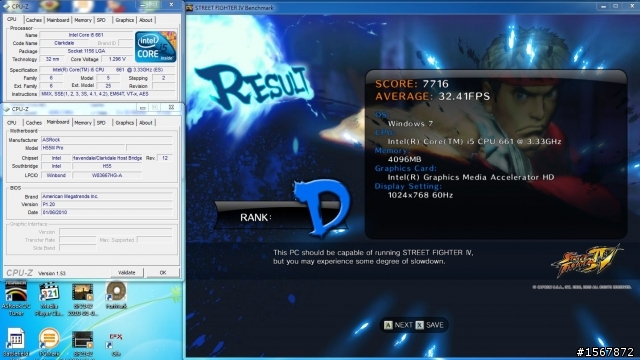Screen dimensions: 640x360
Task: Click the technology value '32 nm'
Action: (52, 59)
